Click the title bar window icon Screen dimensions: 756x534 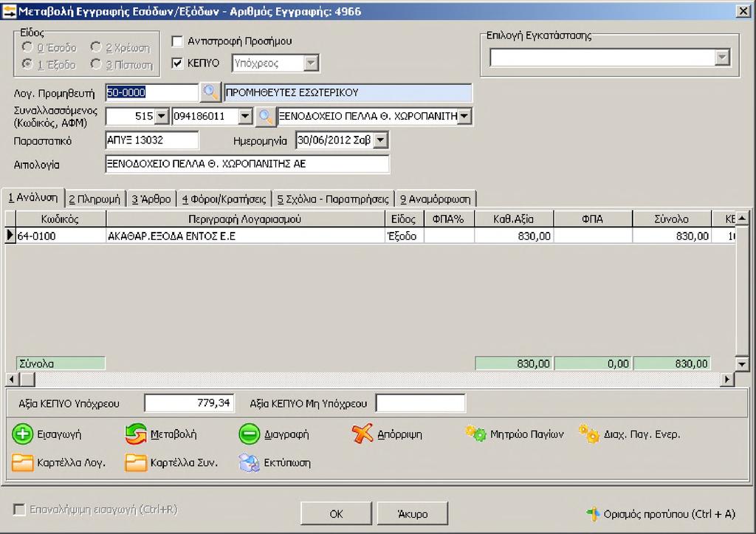point(9,10)
